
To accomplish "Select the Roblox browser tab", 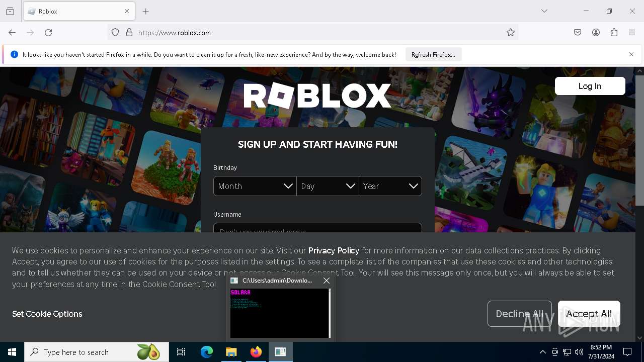I will point(79,11).
